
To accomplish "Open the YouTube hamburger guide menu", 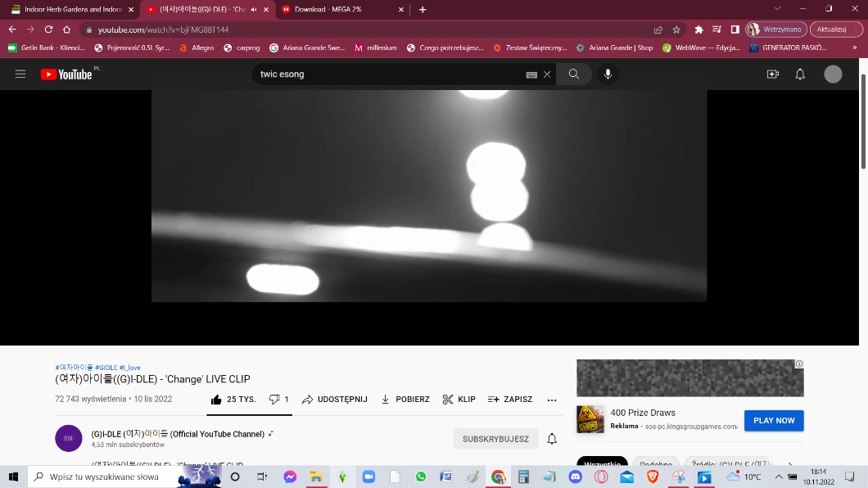I will click(x=20, y=75).
